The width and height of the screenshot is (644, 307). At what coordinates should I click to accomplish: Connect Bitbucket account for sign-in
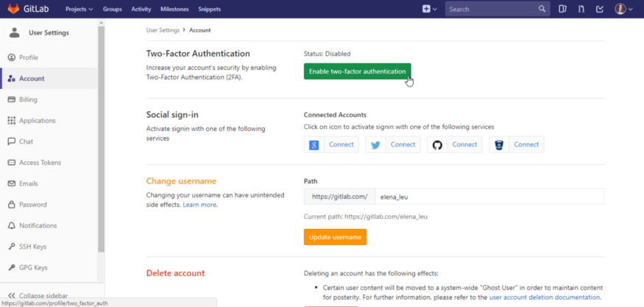coord(517,144)
